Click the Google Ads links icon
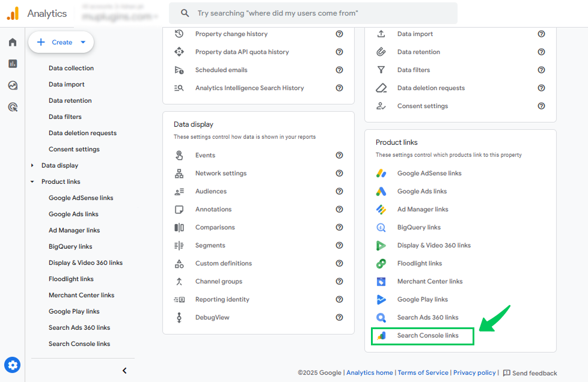This screenshot has width=588, height=382. (381, 191)
